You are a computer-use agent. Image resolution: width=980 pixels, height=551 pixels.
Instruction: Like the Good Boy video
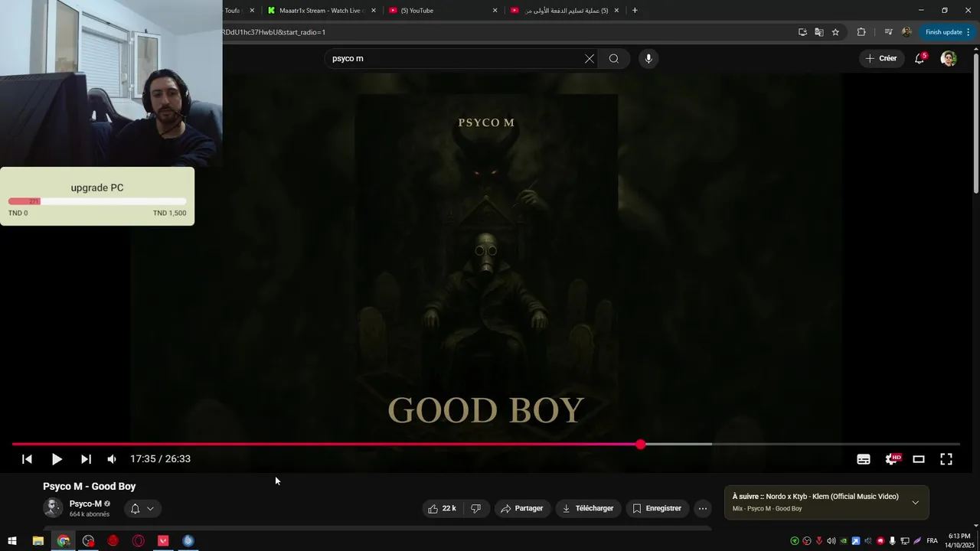point(443,508)
